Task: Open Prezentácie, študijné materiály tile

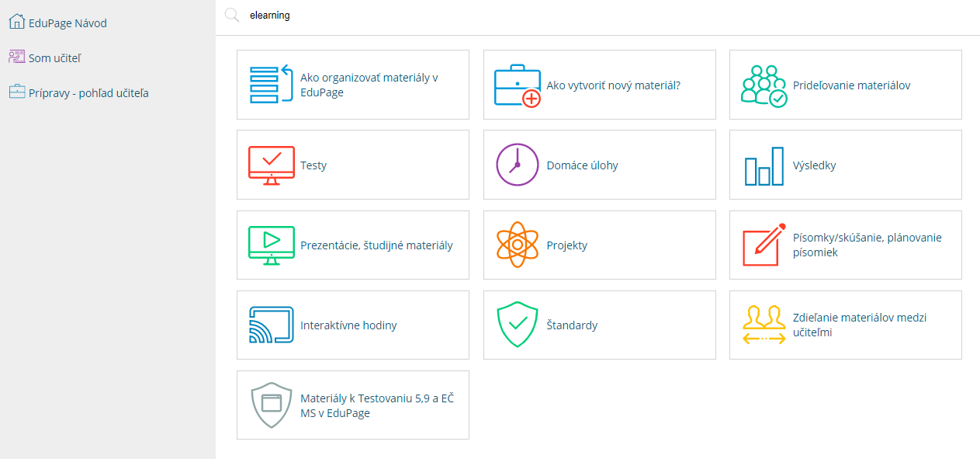Action: pyautogui.click(x=353, y=245)
